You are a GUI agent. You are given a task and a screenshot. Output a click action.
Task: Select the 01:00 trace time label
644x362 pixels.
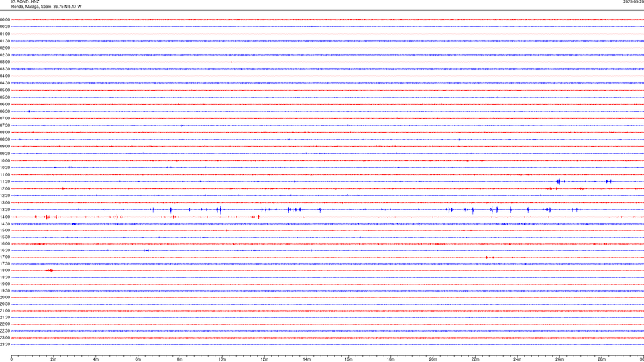pyautogui.click(x=5, y=34)
